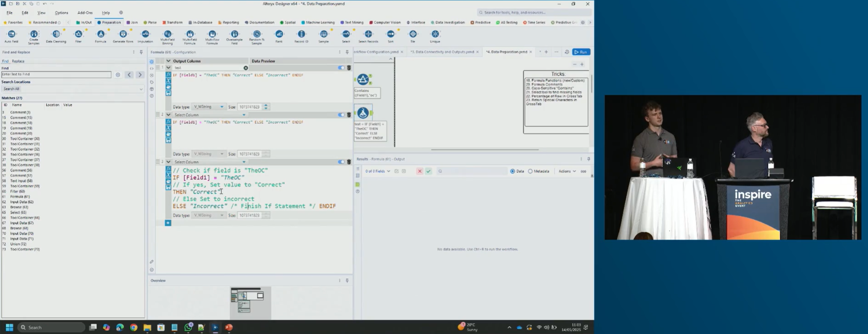The height and width of the screenshot is (334, 868).
Task: Choose the Imputation tool
Action: click(145, 36)
